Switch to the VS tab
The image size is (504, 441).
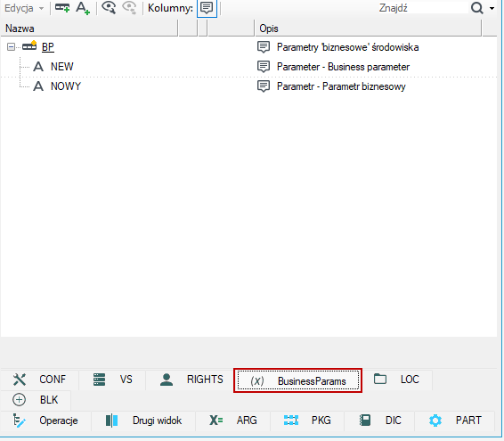pos(112,380)
